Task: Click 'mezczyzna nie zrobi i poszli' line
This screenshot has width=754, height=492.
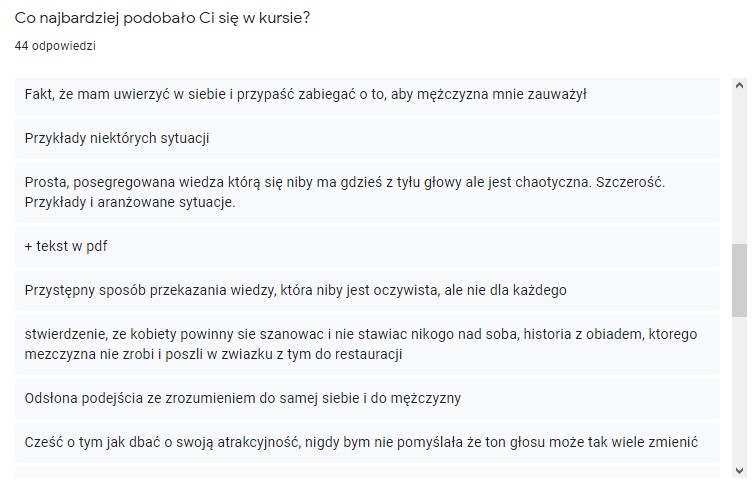Action: pyautogui.click(x=214, y=354)
